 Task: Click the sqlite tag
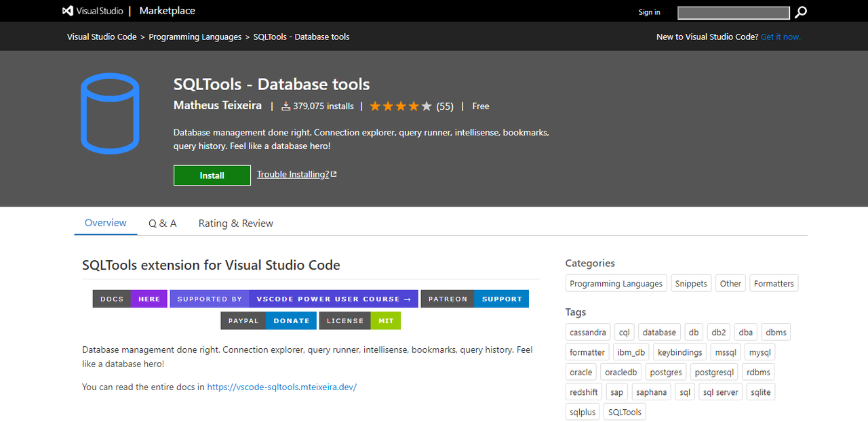pos(761,392)
